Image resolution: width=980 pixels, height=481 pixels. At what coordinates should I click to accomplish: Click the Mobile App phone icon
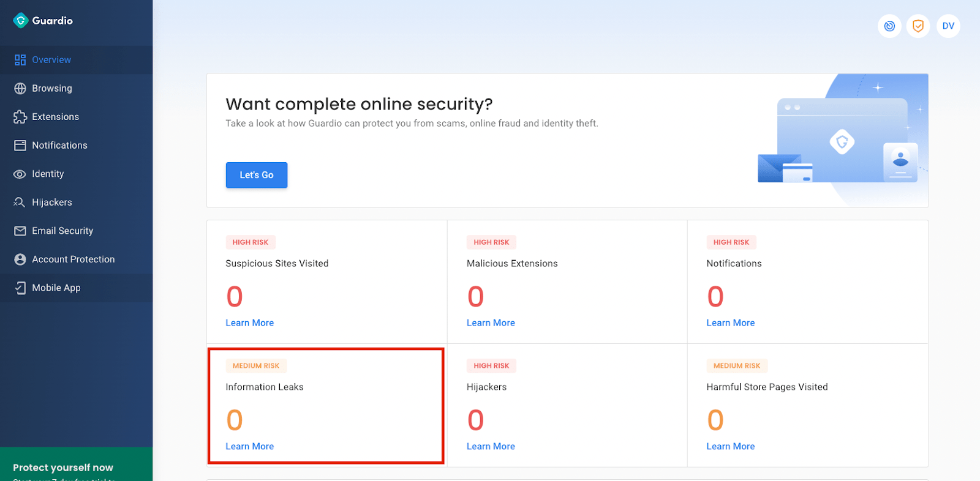20,288
